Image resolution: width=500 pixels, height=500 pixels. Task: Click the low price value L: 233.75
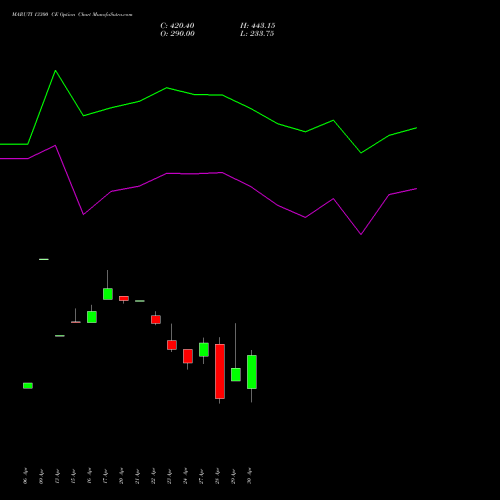pos(257,34)
